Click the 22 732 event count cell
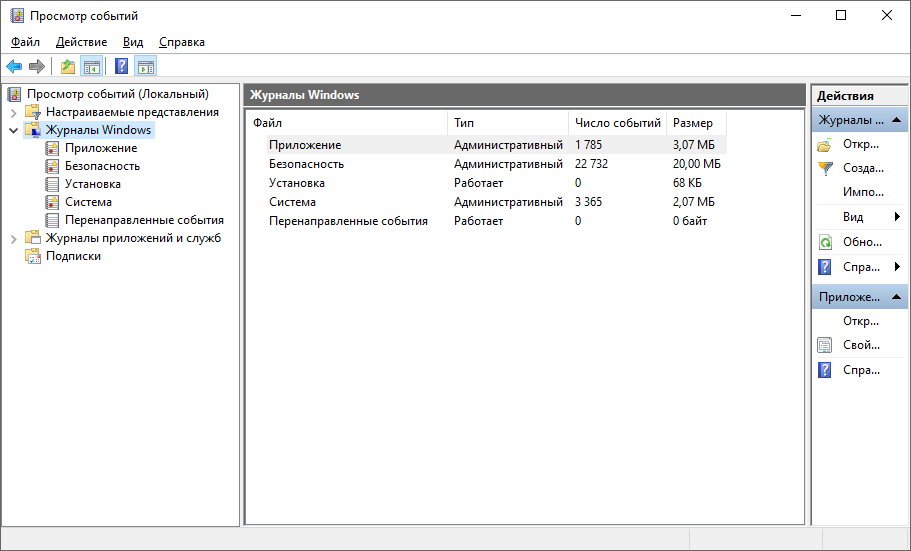911x551 pixels. (x=591, y=164)
